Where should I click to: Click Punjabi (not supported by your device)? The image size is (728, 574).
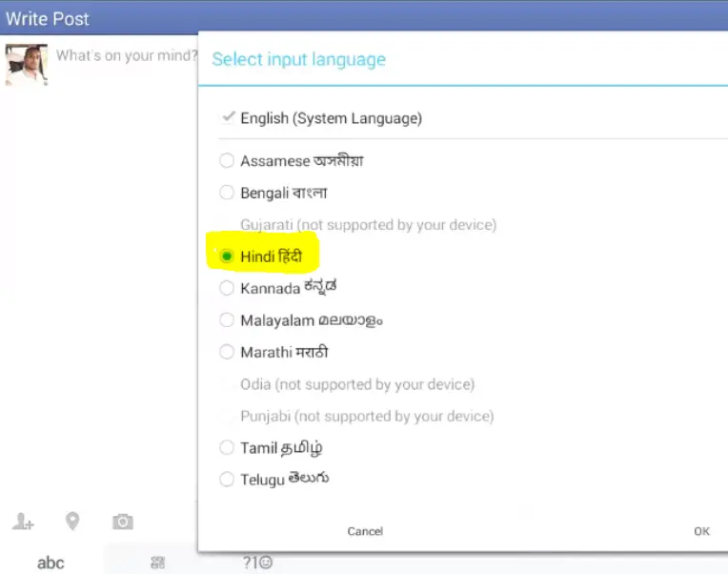click(367, 416)
